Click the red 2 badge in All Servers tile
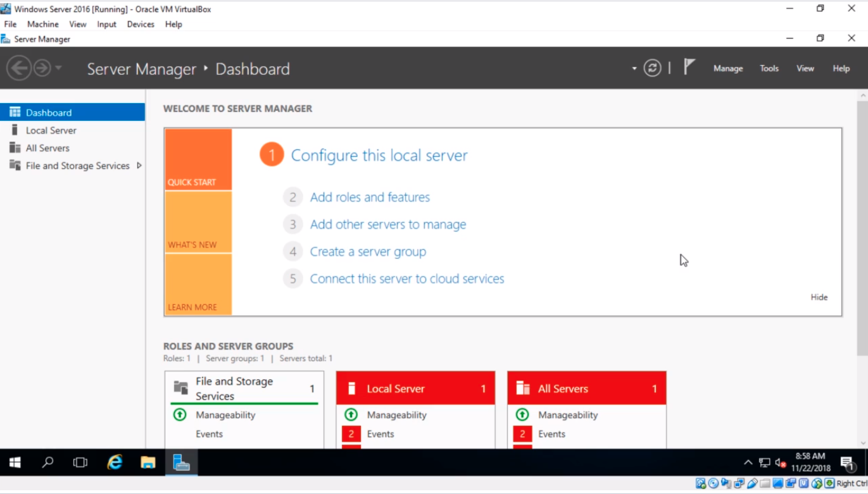This screenshot has width=868, height=494. coord(522,434)
